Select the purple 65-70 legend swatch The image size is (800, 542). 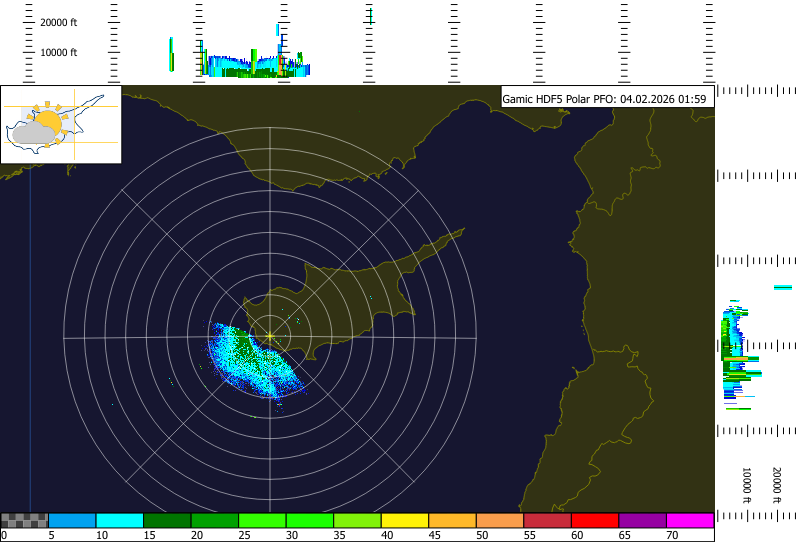pyautogui.click(x=642, y=520)
